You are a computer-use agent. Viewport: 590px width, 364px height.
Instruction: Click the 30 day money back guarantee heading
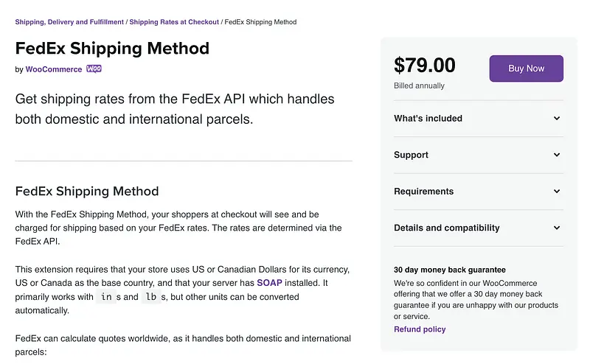pyautogui.click(x=449, y=270)
